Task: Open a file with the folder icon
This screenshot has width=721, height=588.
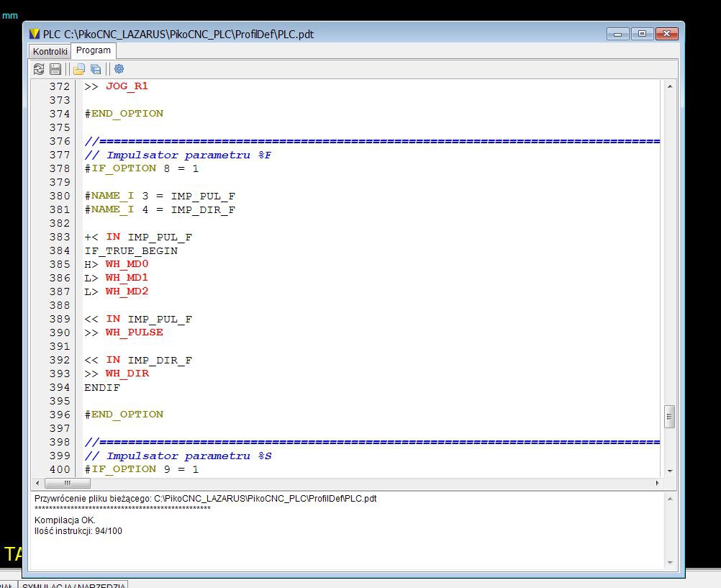Action: [79, 69]
